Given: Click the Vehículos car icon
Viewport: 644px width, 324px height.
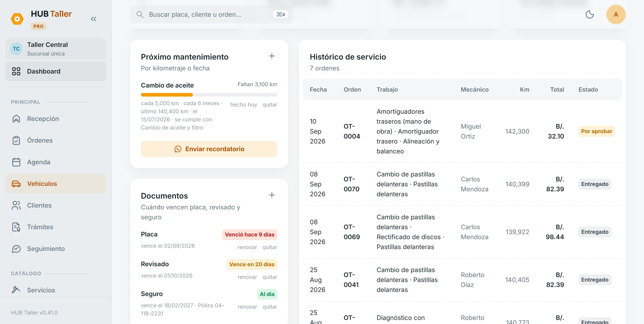Looking at the screenshot, I should 16,184.
